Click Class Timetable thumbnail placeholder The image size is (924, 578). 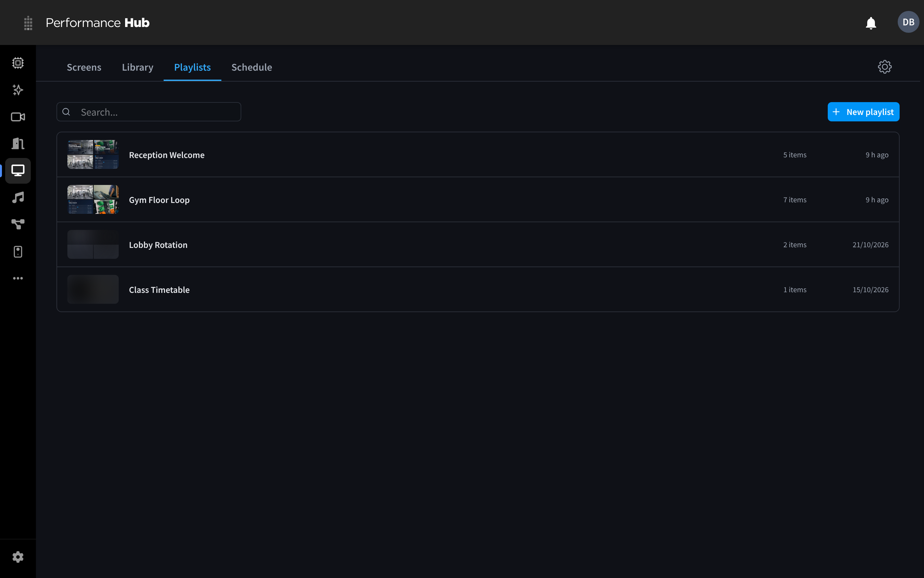[x=93, y=289]
